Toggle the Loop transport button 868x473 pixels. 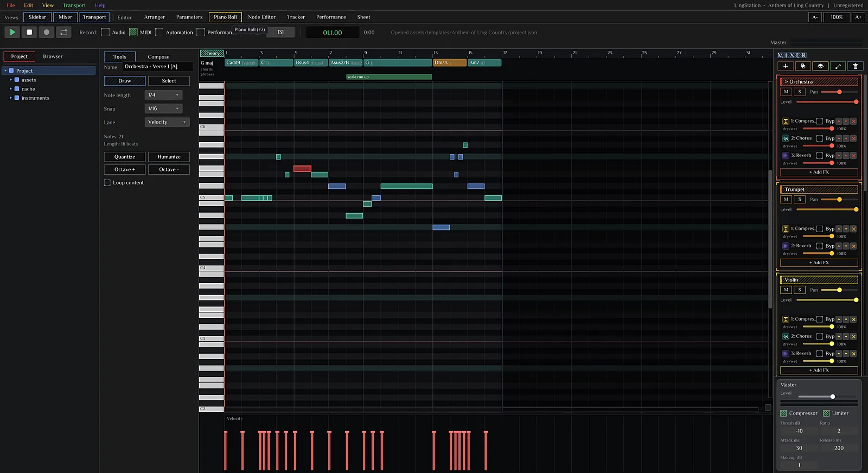(x=63, y=32)
